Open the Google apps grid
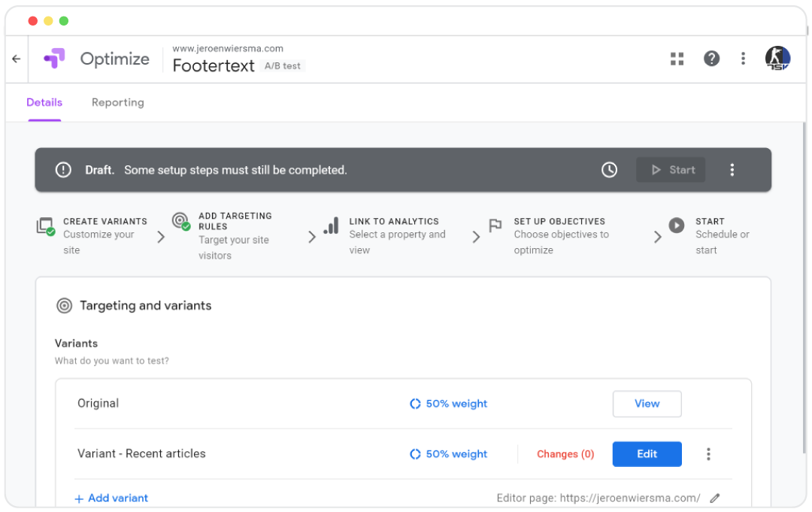 point(677,58)
